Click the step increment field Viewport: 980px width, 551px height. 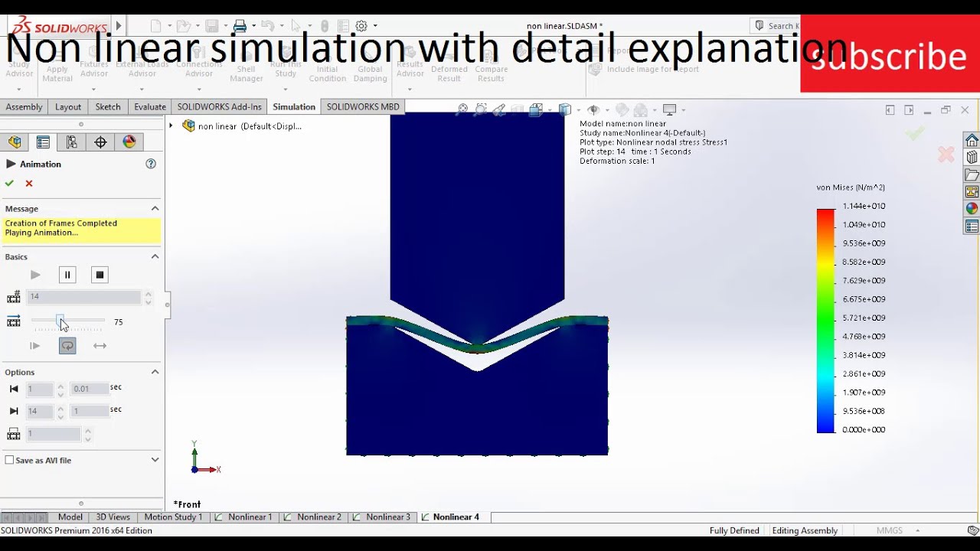tap(54, 434)
